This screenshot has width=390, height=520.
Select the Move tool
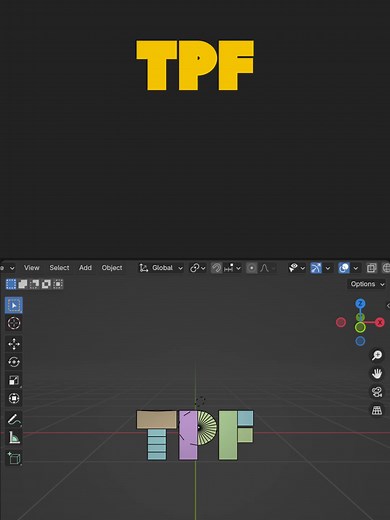14,344
